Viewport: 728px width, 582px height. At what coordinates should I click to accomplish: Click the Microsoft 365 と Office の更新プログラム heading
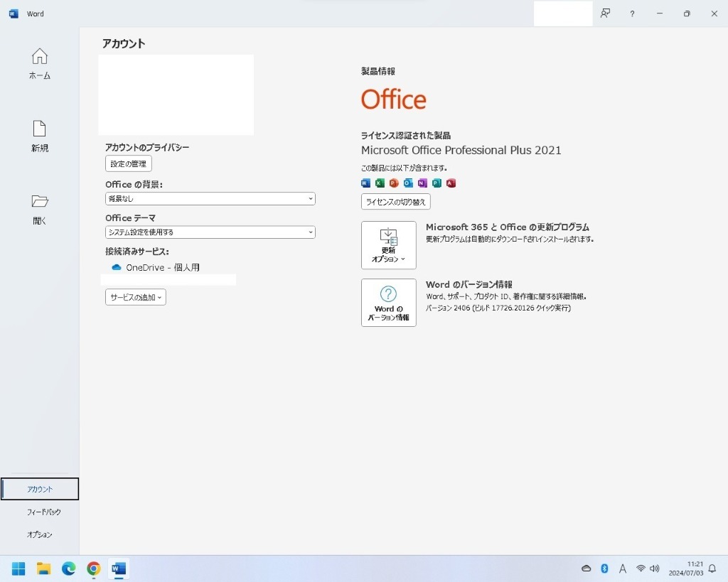(508, 227)
